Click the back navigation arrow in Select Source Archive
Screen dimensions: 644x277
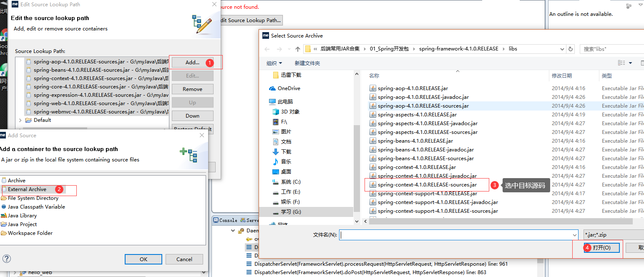click(267, 49)
